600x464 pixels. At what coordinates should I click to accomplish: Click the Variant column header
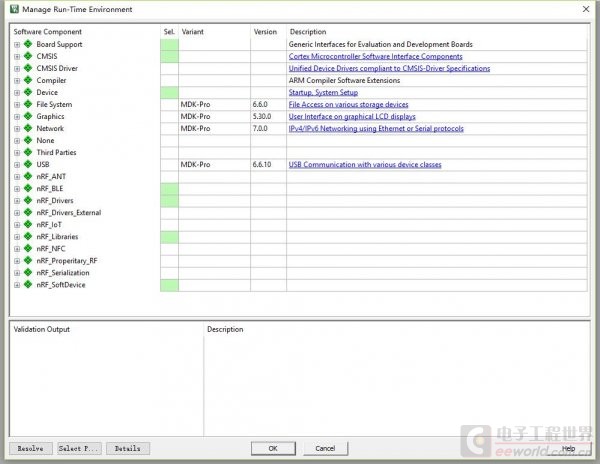tap(192, 31)
